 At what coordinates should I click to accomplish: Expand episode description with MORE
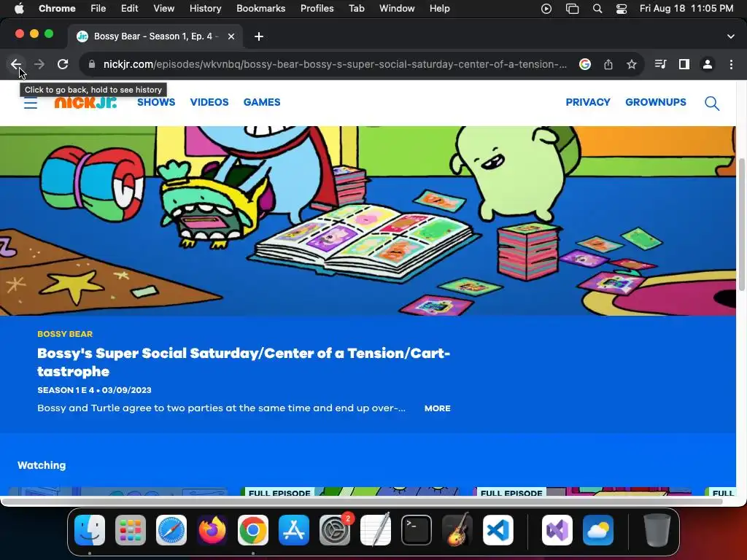point(438,408)
